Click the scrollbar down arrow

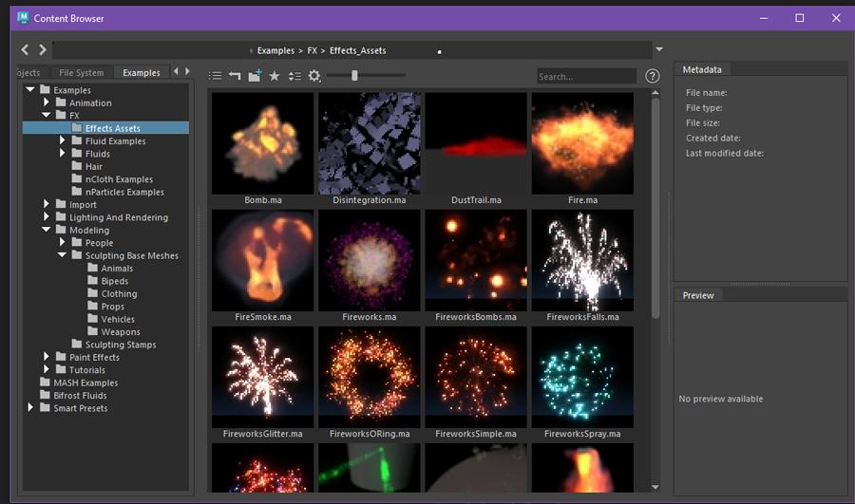tap(655, 487)
